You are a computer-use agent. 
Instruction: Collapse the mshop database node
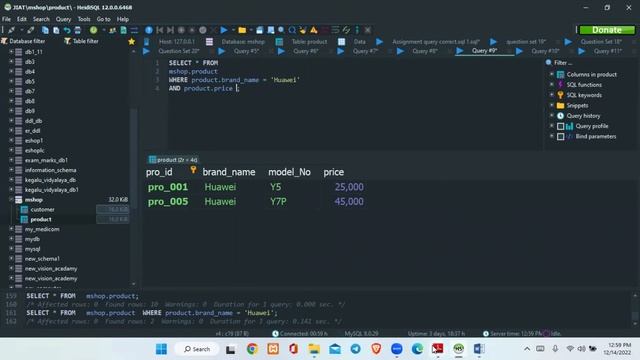[x=11, y=200]
